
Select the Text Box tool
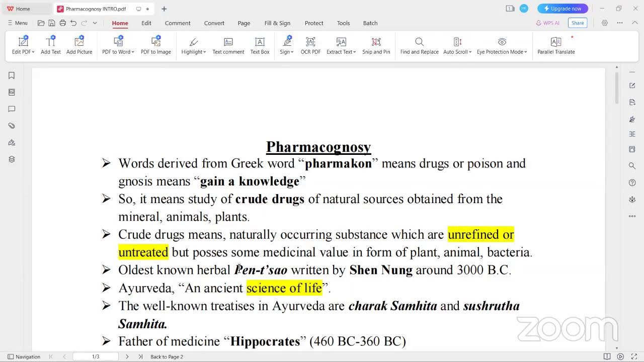260,45
